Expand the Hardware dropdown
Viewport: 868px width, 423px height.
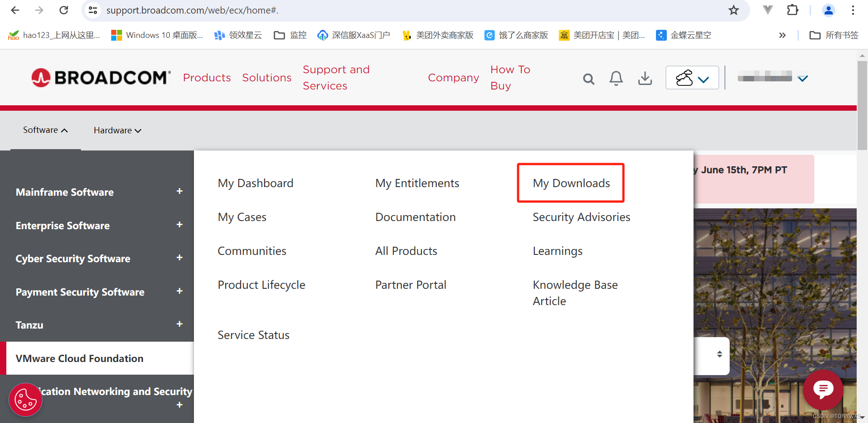(x=118, y=131)
